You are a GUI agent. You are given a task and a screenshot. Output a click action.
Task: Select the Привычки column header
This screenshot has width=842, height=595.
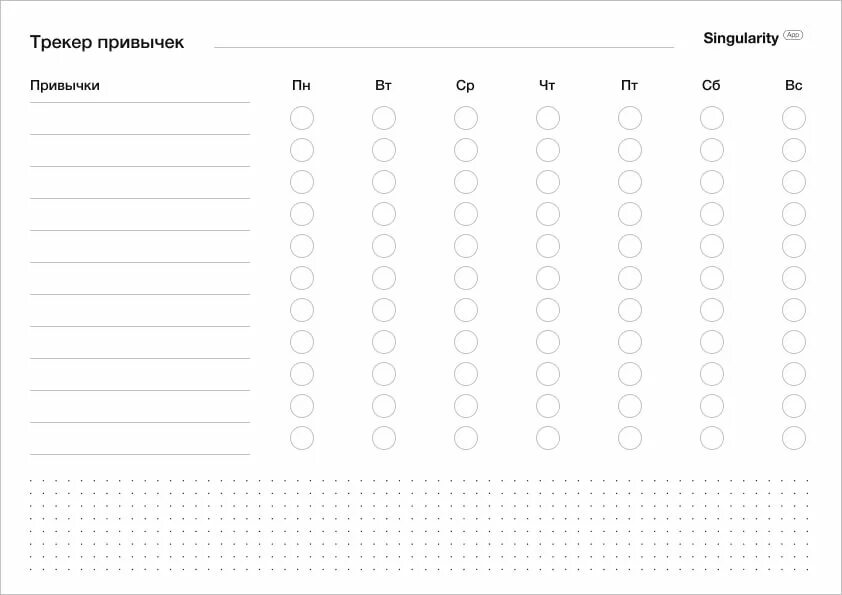tap(65, 85)
